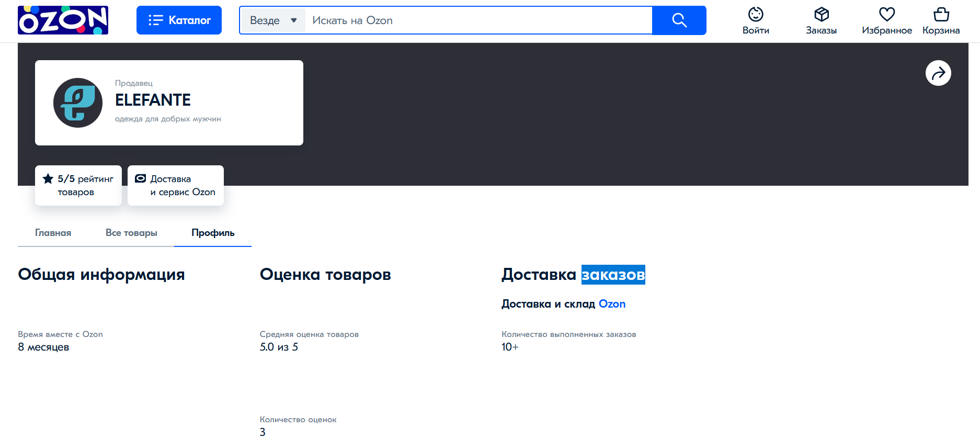Open Заказы orders icon
The width and height of the screenshot is (980, 440).
[x=821, y=20]
